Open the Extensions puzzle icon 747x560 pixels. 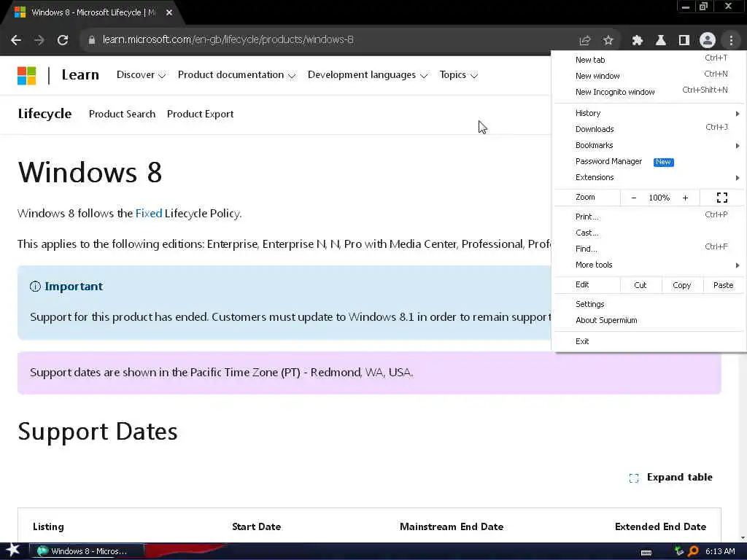click(638, 41)
